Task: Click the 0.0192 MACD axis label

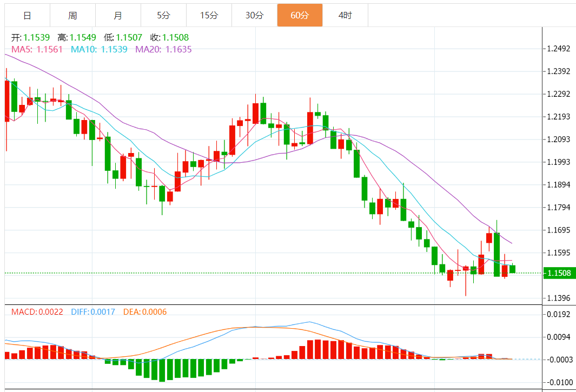Action: 558,314
